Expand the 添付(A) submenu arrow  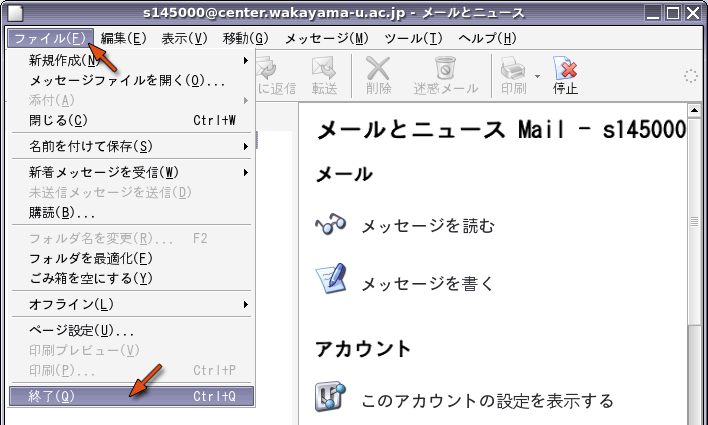[246, 100]
